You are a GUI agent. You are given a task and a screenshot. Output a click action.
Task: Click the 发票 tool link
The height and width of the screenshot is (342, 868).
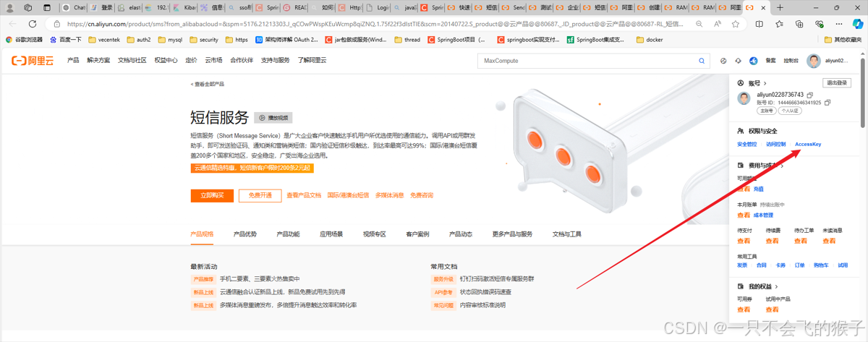coord(742,265)
